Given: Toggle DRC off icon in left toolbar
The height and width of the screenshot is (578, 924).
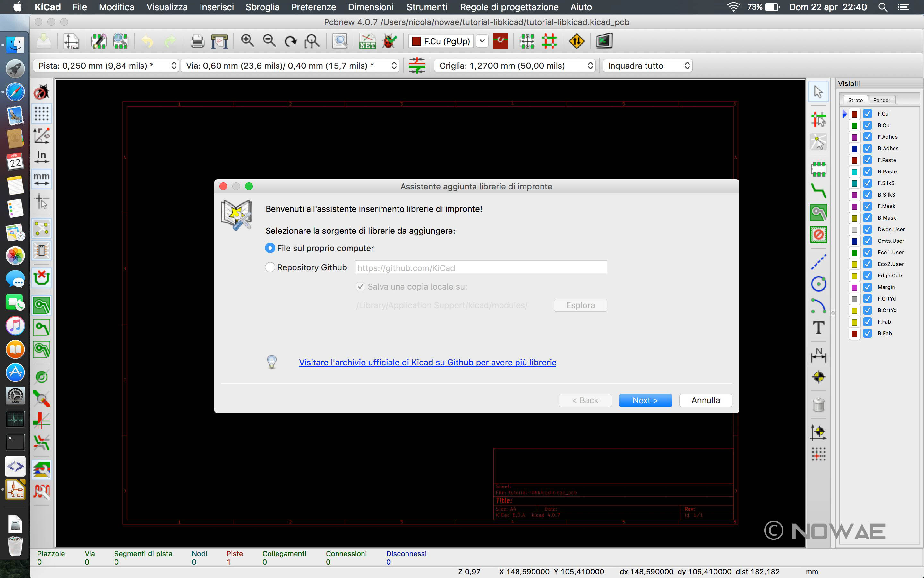Looking at the screenshot, I should click(42, 92).
